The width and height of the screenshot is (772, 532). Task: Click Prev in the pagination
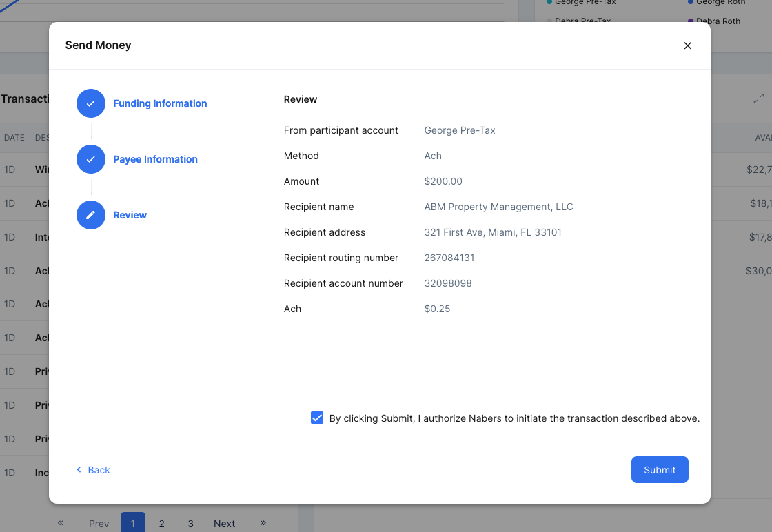[99, 523]
